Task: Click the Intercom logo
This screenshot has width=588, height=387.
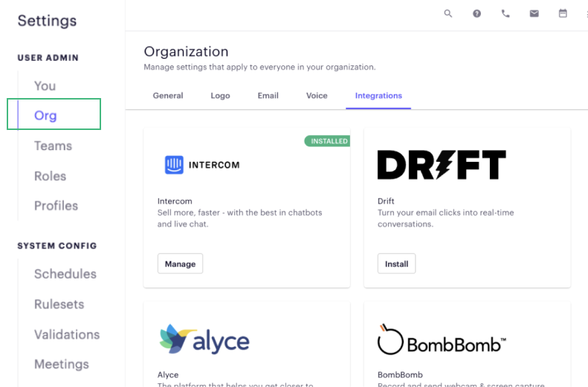Action: pos(202,165)
